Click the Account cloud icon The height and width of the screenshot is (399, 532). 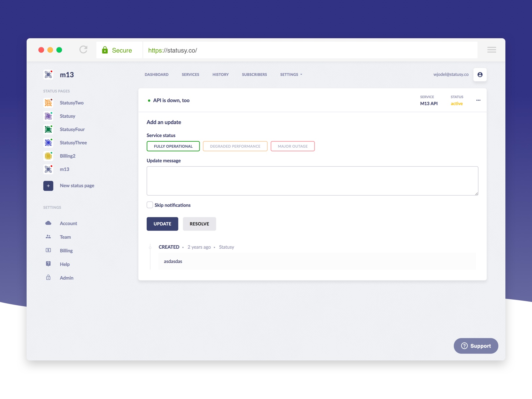click(x=48, y=223)
